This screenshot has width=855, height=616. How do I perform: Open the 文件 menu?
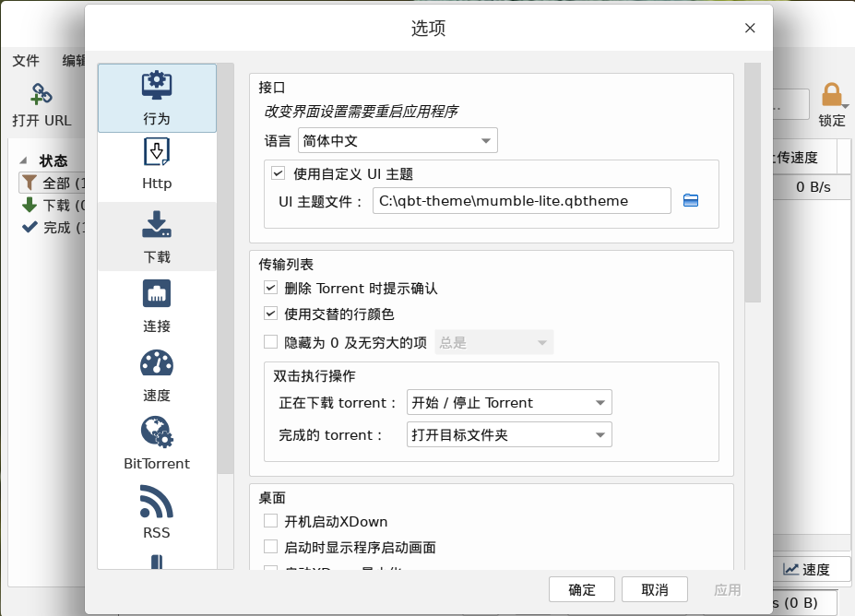(26, 61)
